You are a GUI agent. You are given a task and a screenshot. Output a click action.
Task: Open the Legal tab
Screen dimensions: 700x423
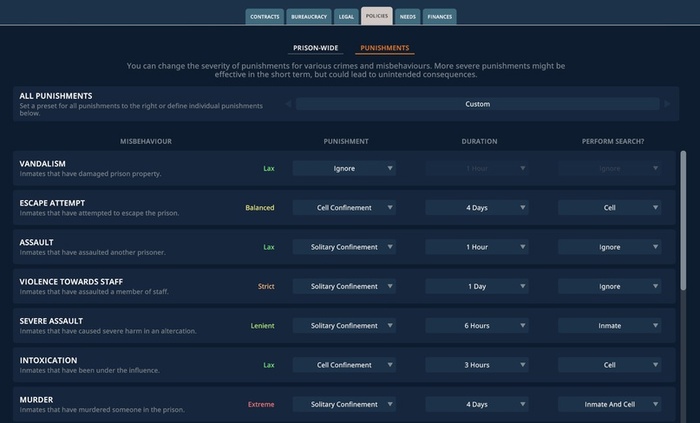tap(345, 16)
